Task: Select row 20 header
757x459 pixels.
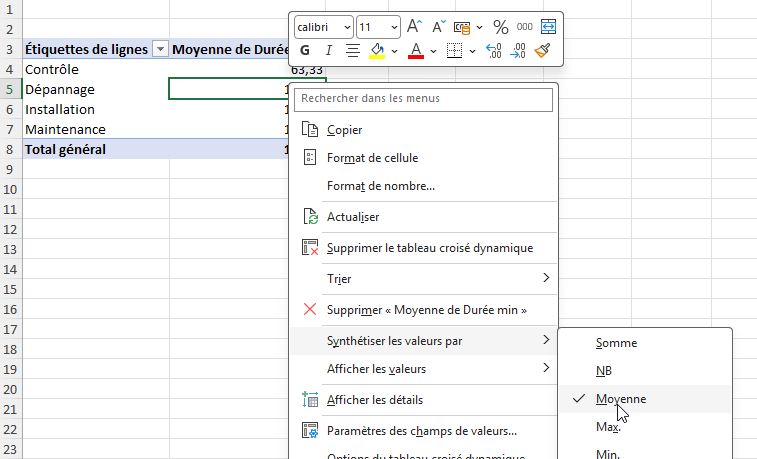Action: 11,389
